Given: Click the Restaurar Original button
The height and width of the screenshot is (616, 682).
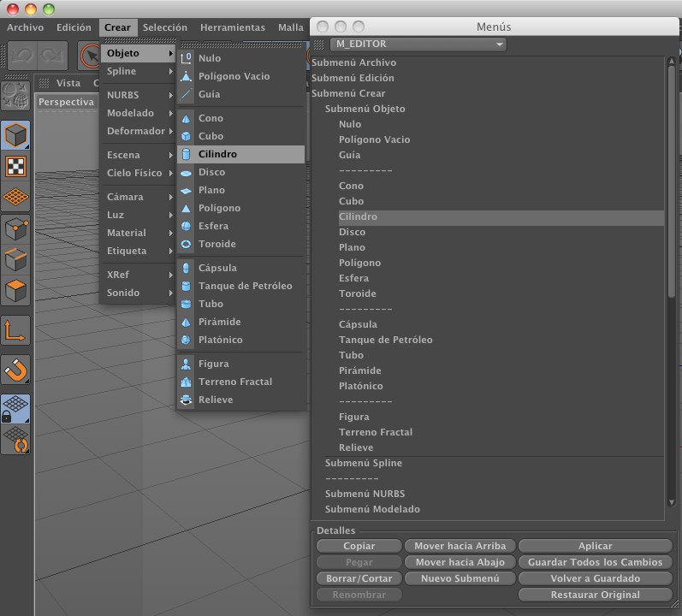Looking at the screenshot, I should [x=595, y=595].
